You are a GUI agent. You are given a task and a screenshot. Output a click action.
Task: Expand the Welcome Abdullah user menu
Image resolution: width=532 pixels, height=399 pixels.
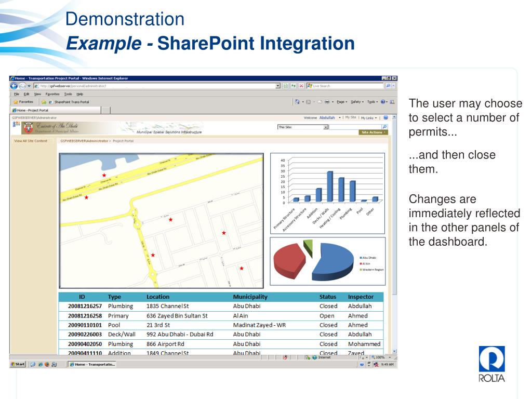pos(340,118)
